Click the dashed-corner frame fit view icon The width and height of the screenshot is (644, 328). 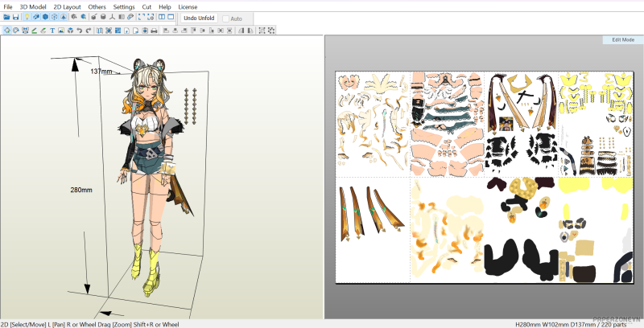tap(142, 17)
